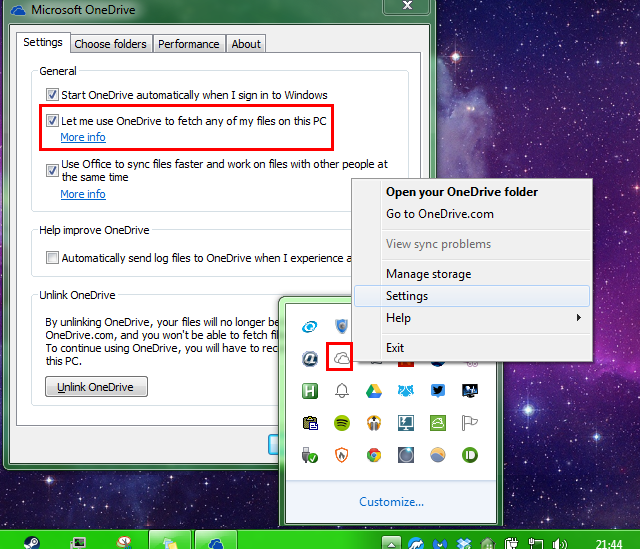The height and width of the screenshot is (549, 640).
Task: Expand the Help submenu arrow
Action: [x=578, y=318]
